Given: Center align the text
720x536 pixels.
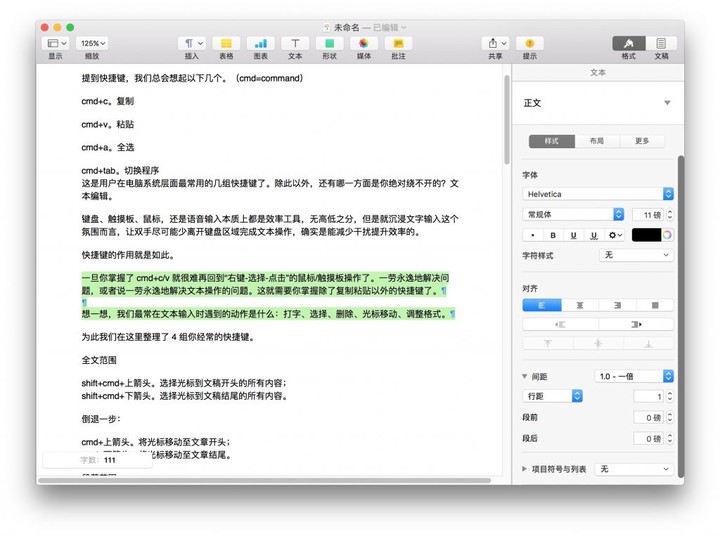Looking at the screenshot, I should (x=580, y=305).
